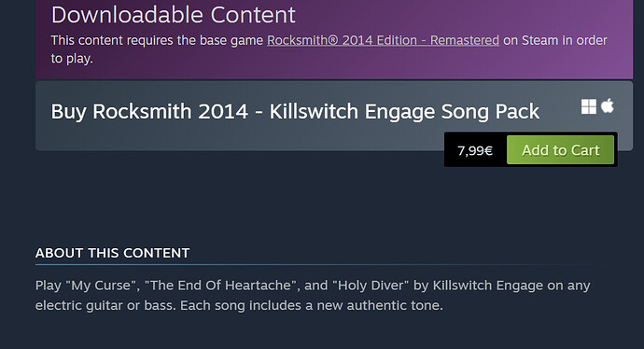Click "This content requires the base game" text
Viewport: 644px width, 349px height.
pyautogui.click(x=157, y=40)
